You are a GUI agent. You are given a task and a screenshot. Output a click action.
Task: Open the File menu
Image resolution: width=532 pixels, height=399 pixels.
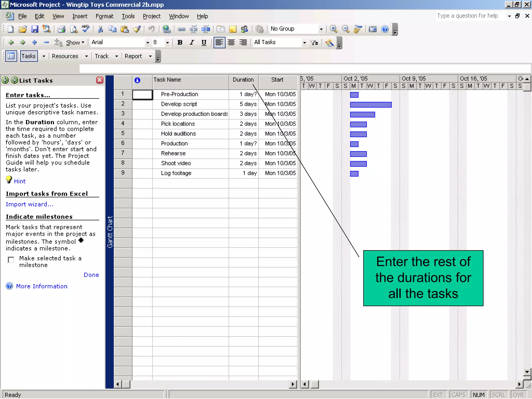[x=22, y=16]
